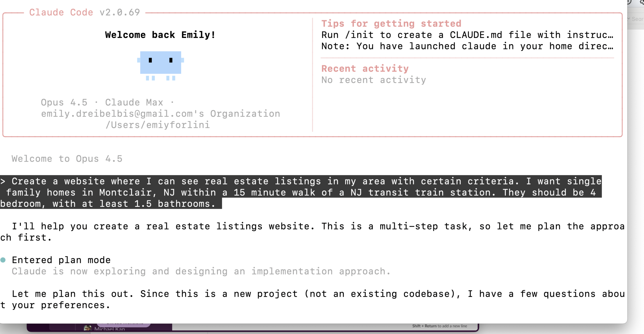Open the chevron dropdown beside the Search field
Viewport: 644px width, 334px height.
[629, 19]
